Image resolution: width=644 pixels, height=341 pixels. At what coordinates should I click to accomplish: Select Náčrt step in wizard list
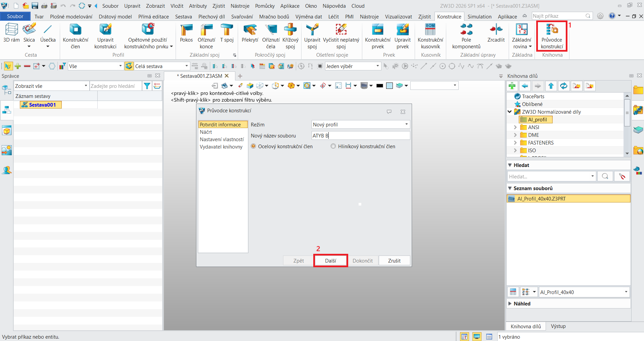coord(206,132)
